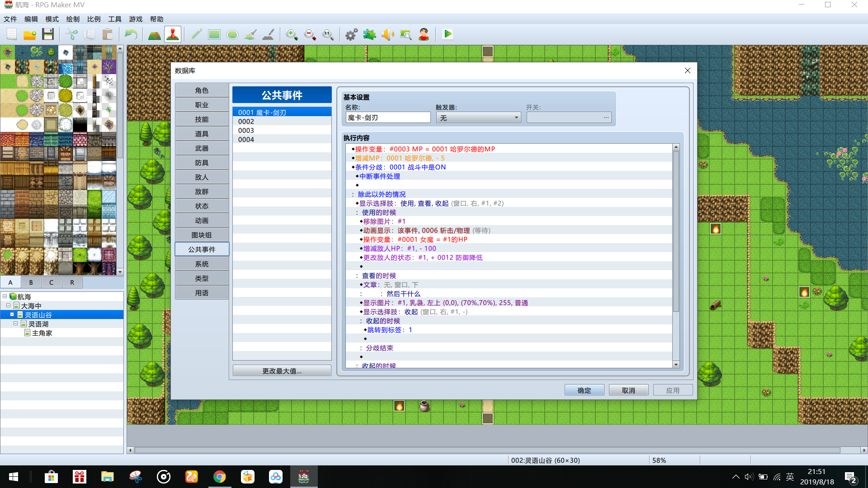Switch to Event mode icon
The height and width of the screenshot is (488, 868).
point(173,34)
